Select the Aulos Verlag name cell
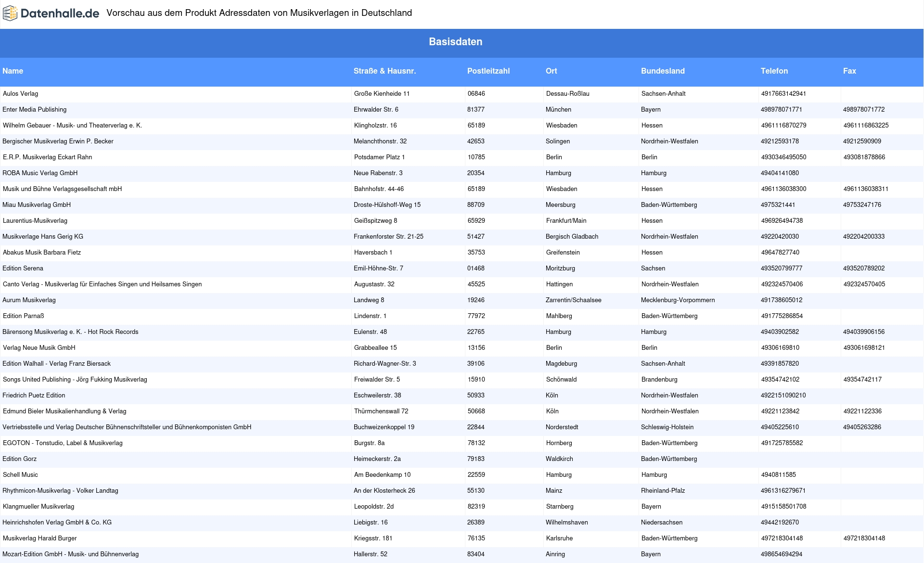This screenshot has width=924, height=563. [20, 94]
